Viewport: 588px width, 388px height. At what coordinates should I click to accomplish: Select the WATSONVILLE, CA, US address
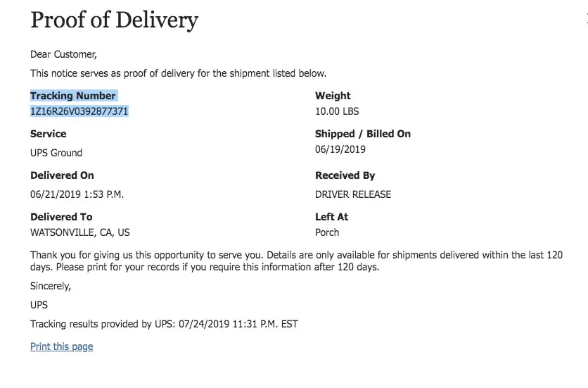[80, 232]
